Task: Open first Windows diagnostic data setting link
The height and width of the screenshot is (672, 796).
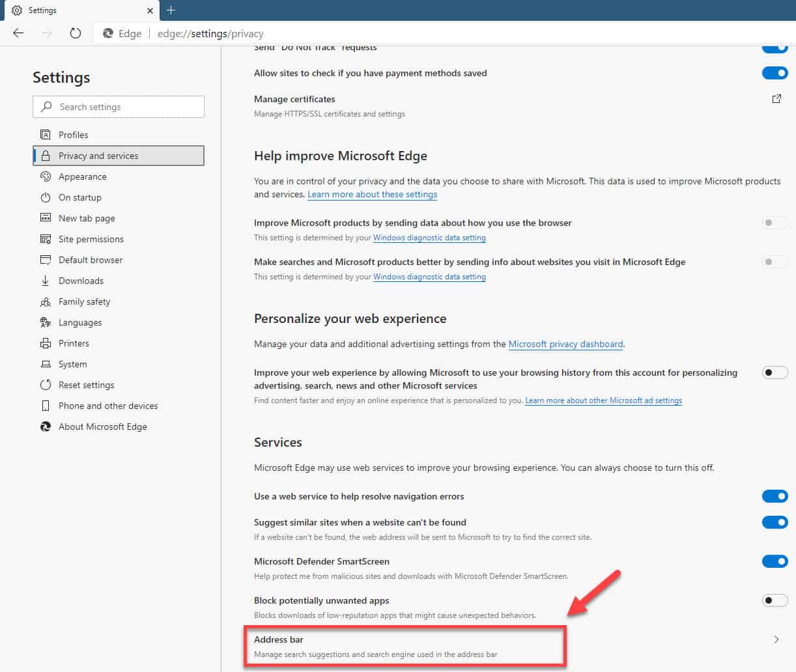Action: [429, 238]
